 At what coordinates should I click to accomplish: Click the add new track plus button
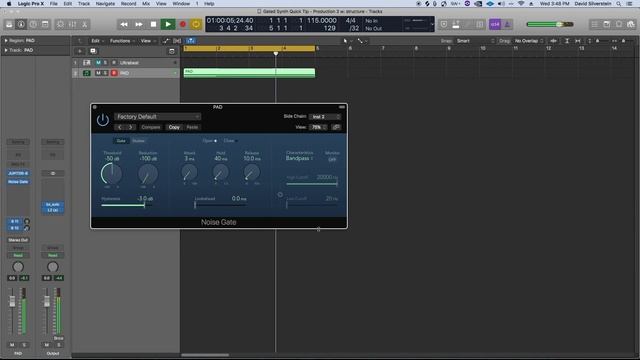point(80,51)
